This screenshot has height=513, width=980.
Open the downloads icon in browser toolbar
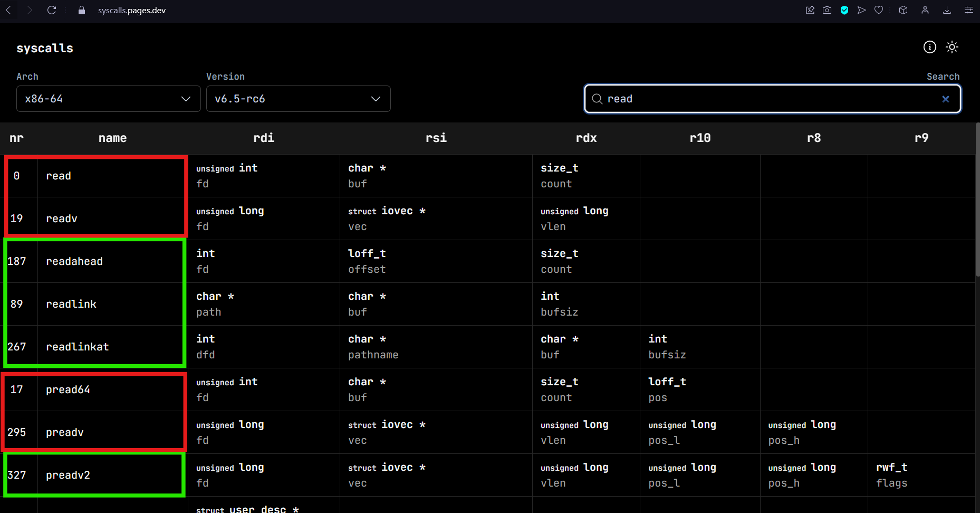[947, 10]
